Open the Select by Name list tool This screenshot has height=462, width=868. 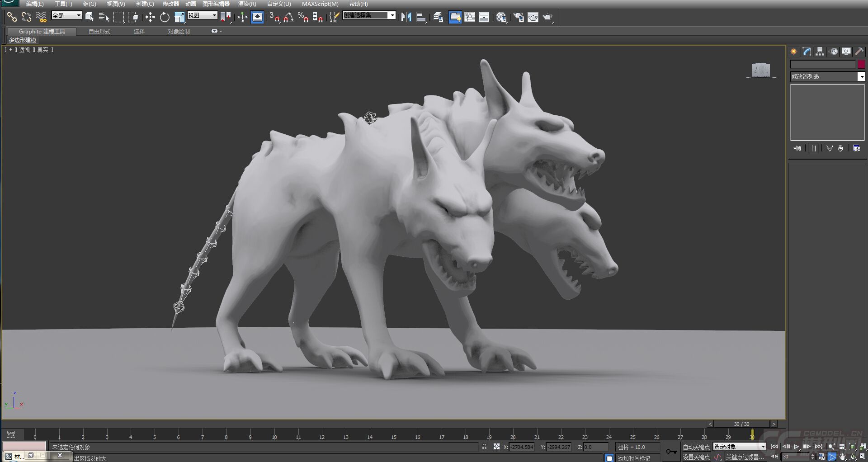(104, 17)
